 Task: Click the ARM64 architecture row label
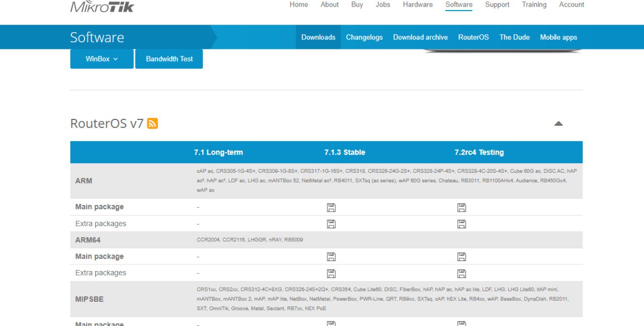(88, 240)
